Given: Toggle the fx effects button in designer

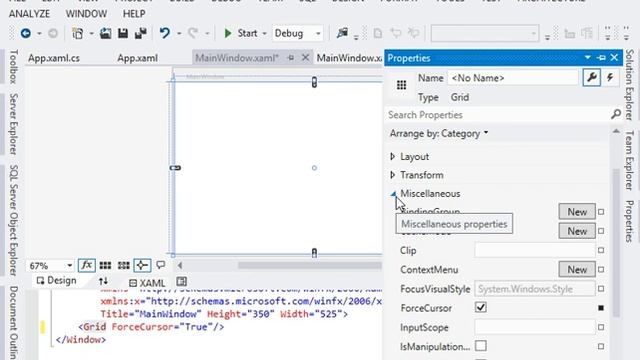Looking at the screenshot, I should coord(87,265).
